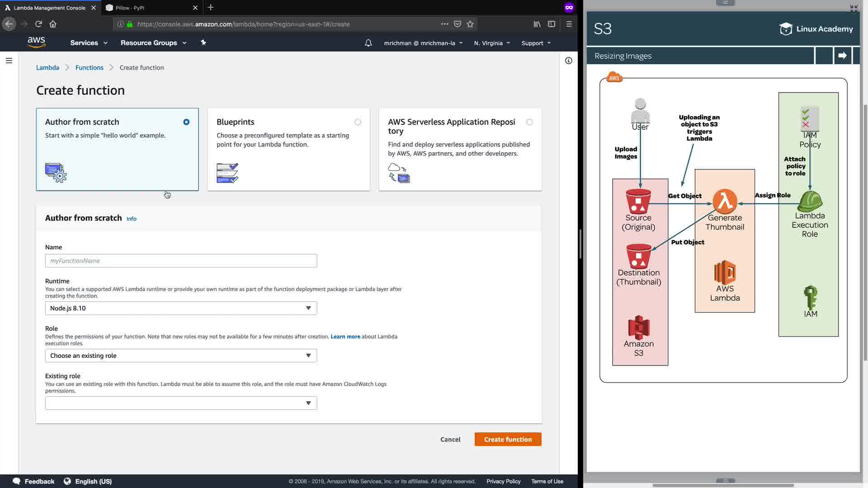Click the Create function button
This screenshot has height=488, width=868.
pyautogui.click(x=508, y=439)
